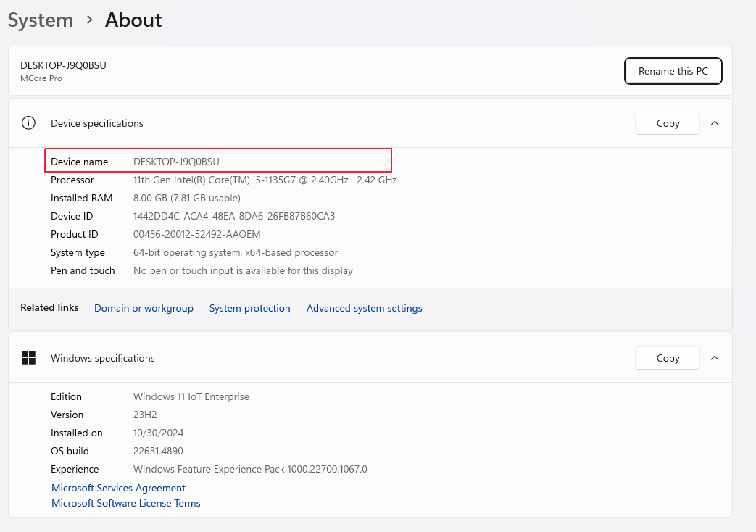Click the Processor label

pyautogui.click(x=72, y=180)
